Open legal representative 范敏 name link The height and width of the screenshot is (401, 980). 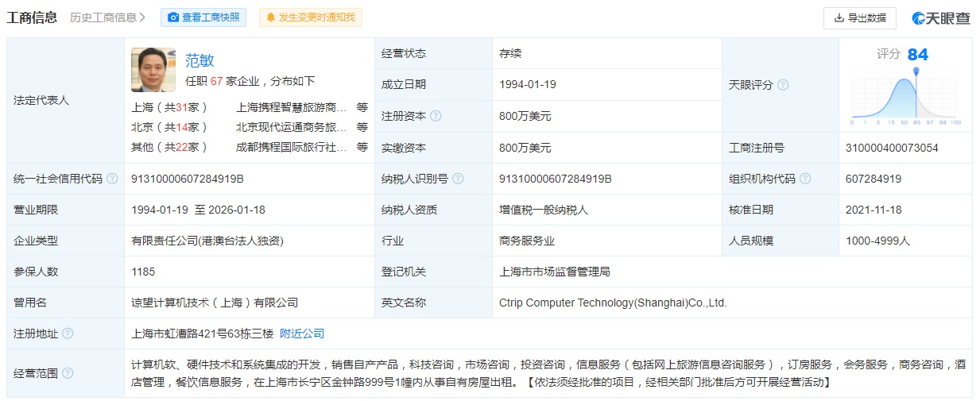(199, 60)
